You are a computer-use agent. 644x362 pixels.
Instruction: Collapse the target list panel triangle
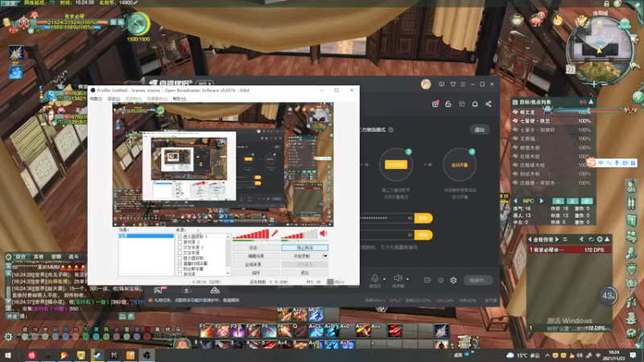(591, 102)
